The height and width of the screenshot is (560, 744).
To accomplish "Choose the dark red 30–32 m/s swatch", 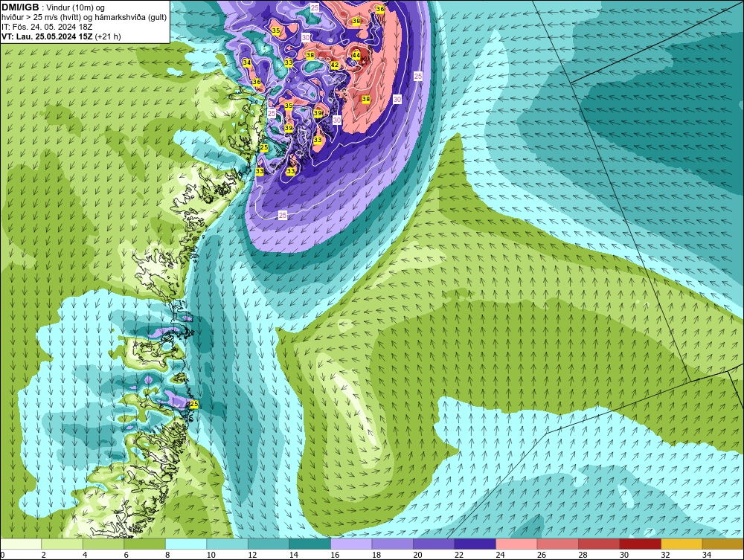I will (x=640, y=544).
